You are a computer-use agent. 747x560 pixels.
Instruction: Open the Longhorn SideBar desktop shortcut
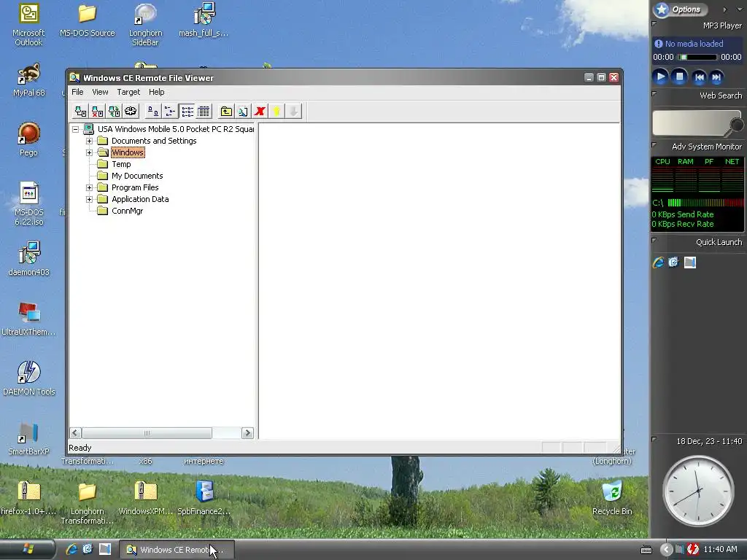point(145,25)
